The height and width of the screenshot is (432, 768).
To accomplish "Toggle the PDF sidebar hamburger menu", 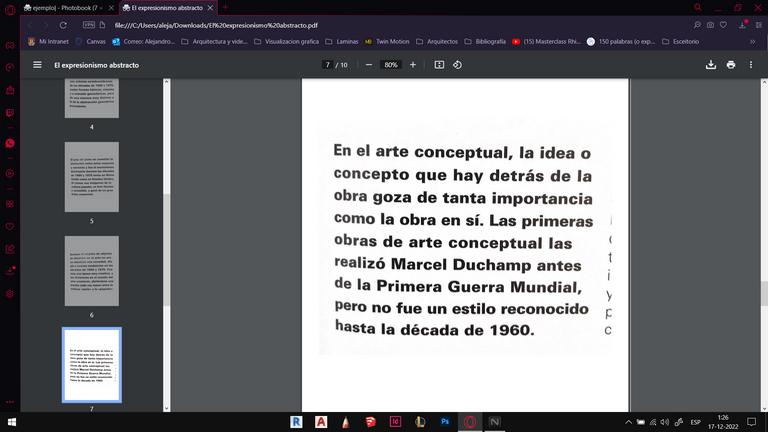I will (x=37, y=65).
